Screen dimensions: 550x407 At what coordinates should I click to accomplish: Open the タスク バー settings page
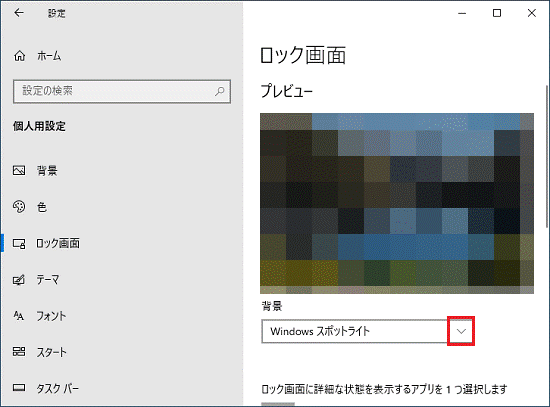click(x=58, y=388)
